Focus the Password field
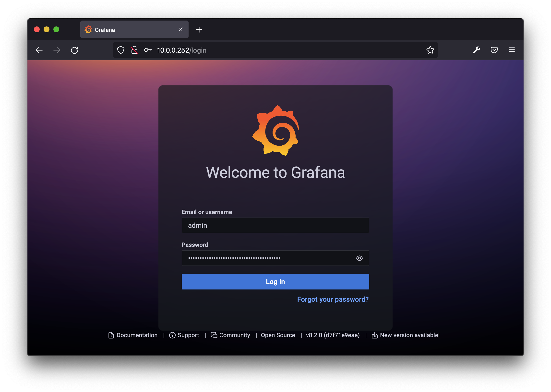This screenshot has height=392, width=551. (275, 258)
